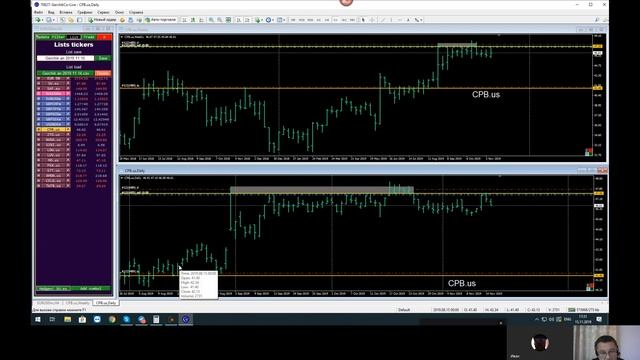The width and height of the screenshot is (640, 360).
Task: Close the tickers panel with red X
Action: [x=104, y=37]
